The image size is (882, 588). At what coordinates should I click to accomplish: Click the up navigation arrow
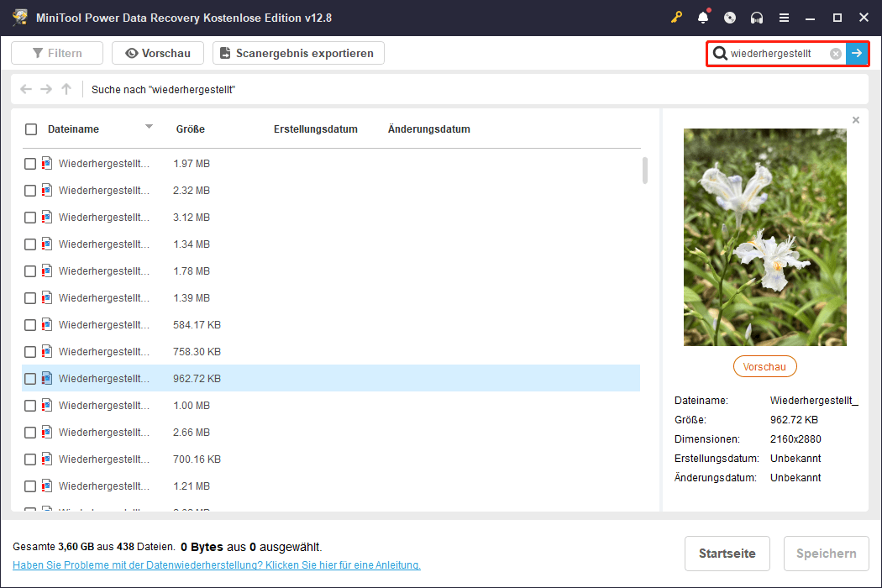(x=66, y=89)
